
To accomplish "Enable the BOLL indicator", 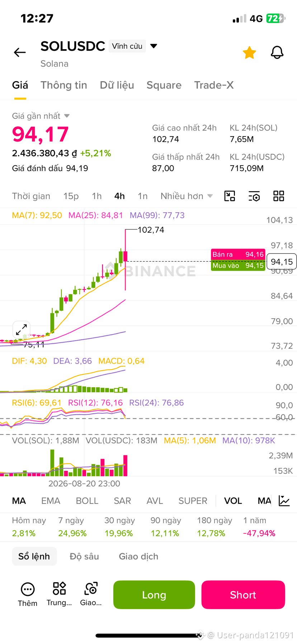I will 87,501.
